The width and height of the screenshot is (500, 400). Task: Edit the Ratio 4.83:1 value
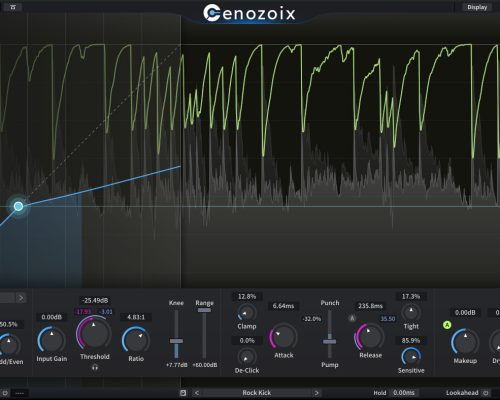(136, 317)
